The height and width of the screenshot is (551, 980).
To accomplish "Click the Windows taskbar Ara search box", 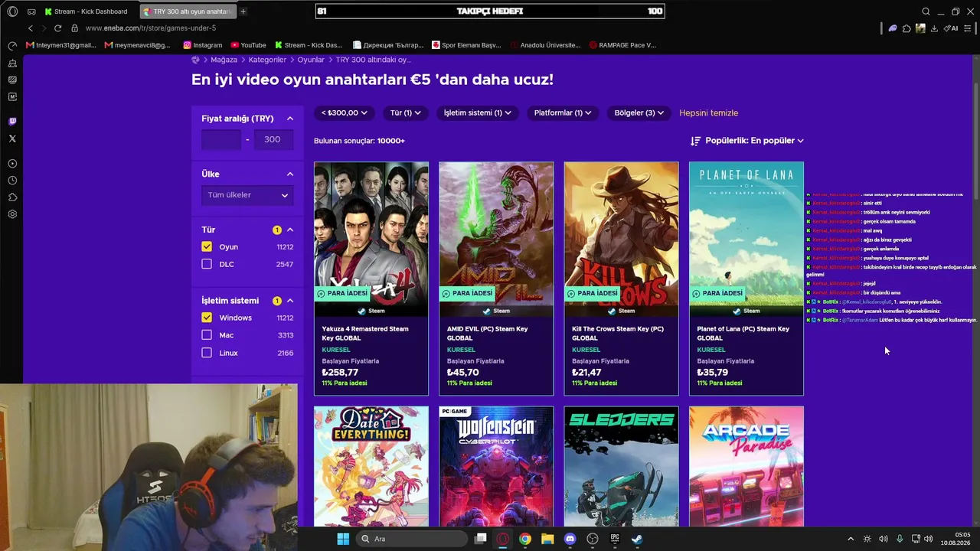I will coord(413,539).
